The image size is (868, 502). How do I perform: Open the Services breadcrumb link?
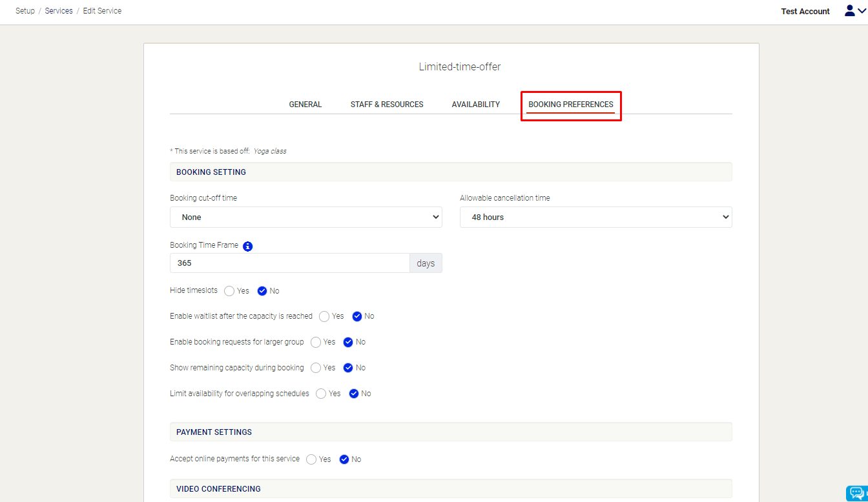(x=58, y=10)
